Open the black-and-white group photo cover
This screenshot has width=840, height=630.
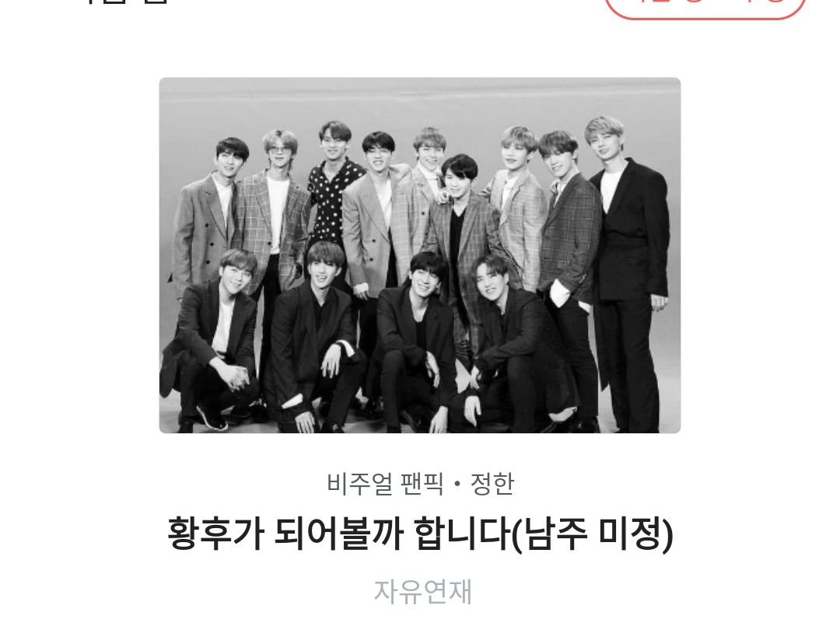pyautogui.click(x=420, y=256)
